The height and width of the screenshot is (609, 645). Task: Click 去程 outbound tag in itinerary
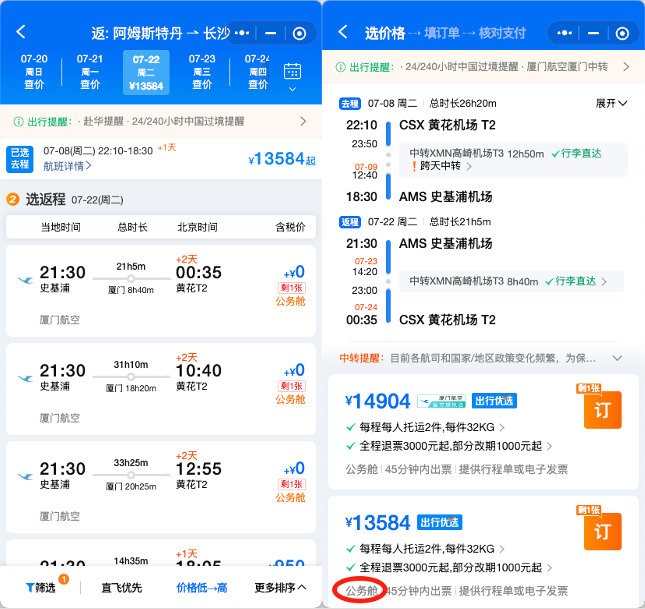pos(350,104)
